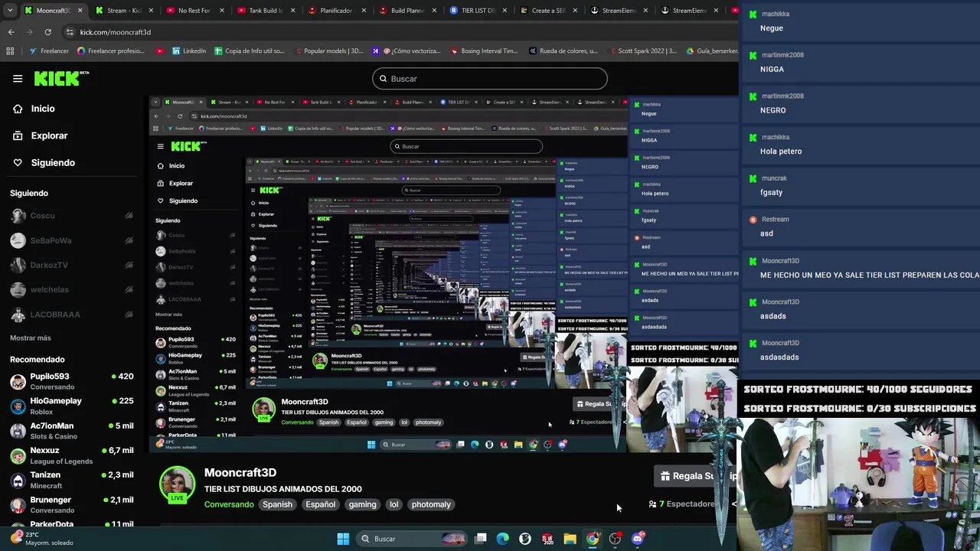Viewport: 980px width, 551px height.
Task: Open the Freelancer profesio... bookmark
Action: click(111, 51)
